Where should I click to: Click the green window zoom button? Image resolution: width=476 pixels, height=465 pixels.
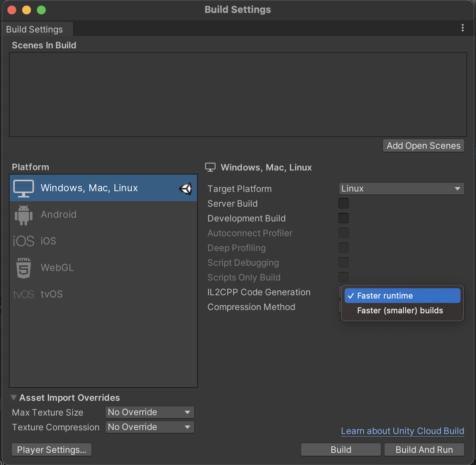coord(41,10)
